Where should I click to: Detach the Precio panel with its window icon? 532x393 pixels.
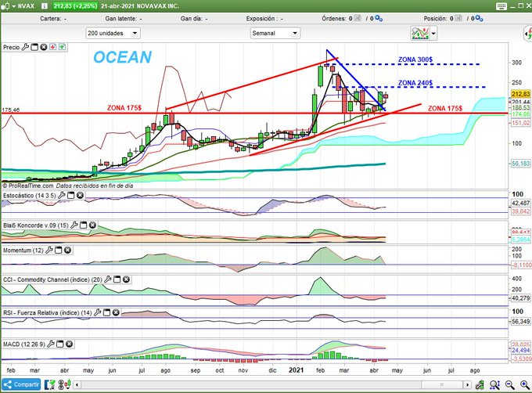(x=34, y=47)
